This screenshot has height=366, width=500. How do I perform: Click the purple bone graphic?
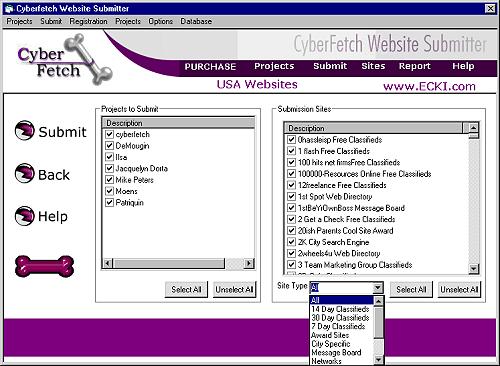[x=44, y=266]
